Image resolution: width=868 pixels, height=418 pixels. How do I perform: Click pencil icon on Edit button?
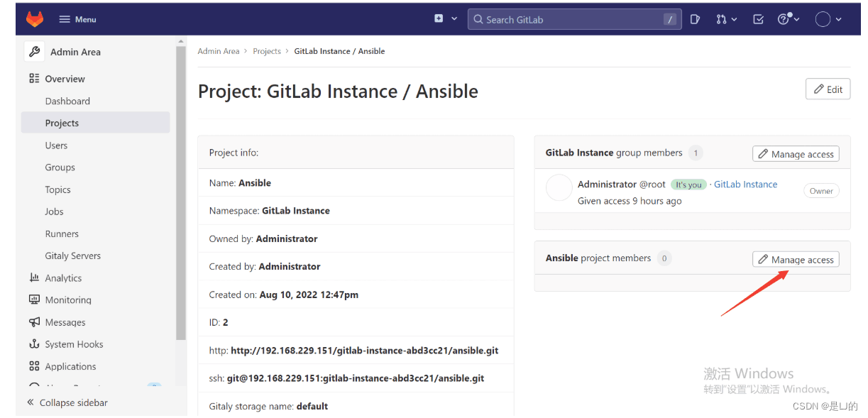[819, 89]
